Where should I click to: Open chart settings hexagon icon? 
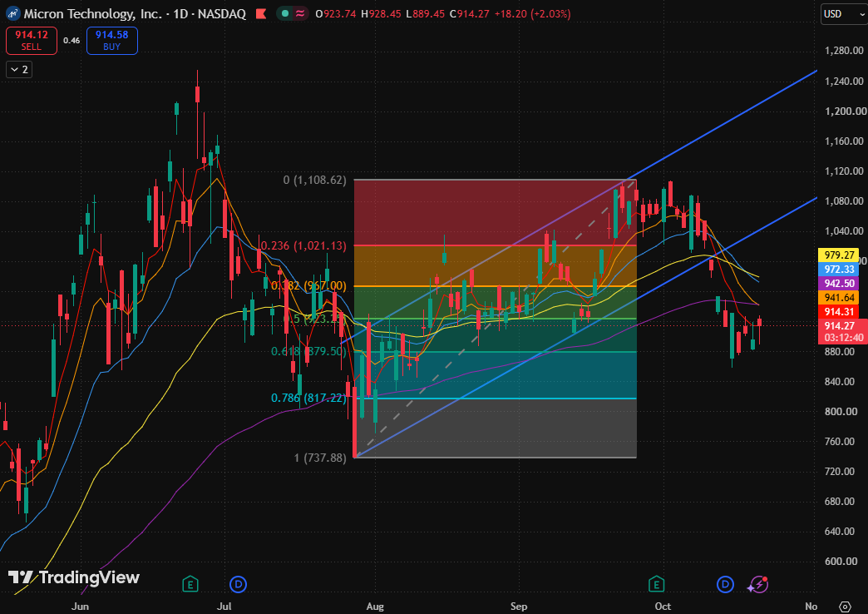[845, 607]
